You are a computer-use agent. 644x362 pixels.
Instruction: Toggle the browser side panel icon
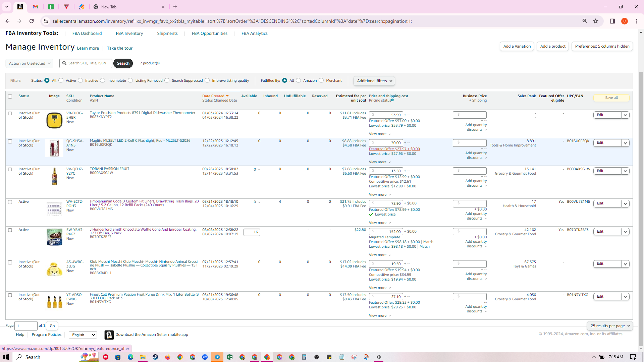[612, 21]
